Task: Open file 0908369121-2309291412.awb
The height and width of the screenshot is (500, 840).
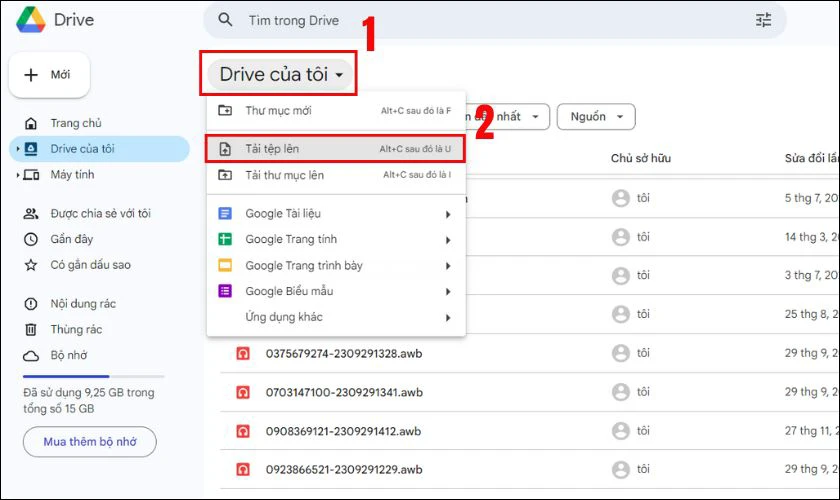Action: 343,431
